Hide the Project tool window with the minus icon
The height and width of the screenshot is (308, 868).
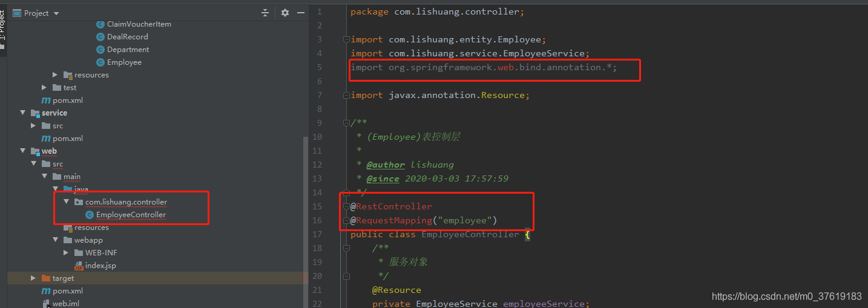click(x=301, y=13)
